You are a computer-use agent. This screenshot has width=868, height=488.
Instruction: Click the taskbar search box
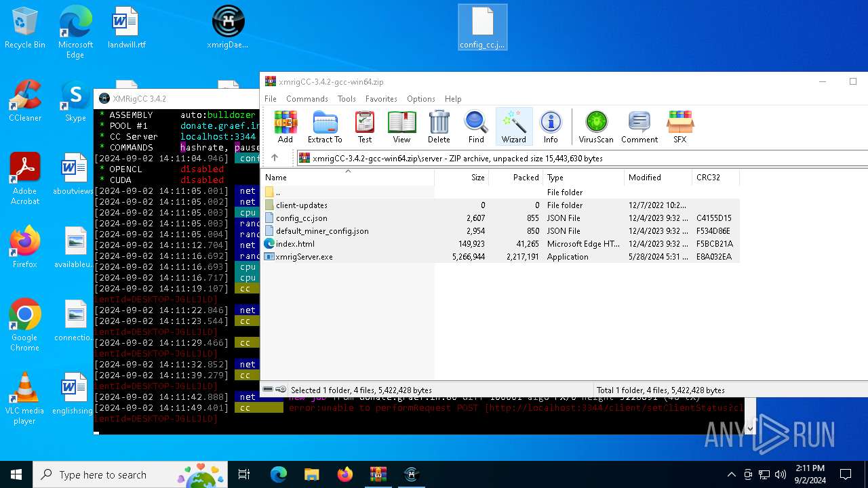coord(130,474)
